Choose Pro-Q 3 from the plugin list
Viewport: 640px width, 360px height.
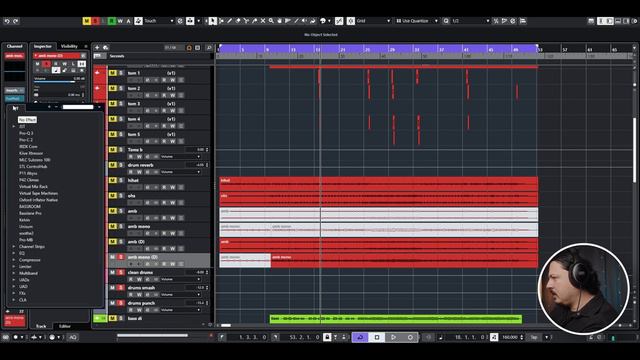(x=26, y=133)
